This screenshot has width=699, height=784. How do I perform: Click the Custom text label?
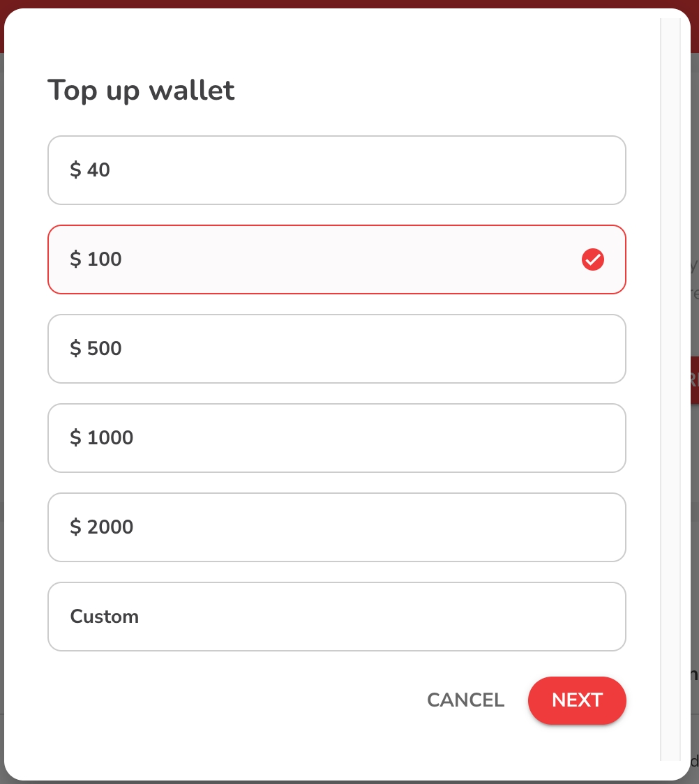pyautogui.click(x=105, y=617)
